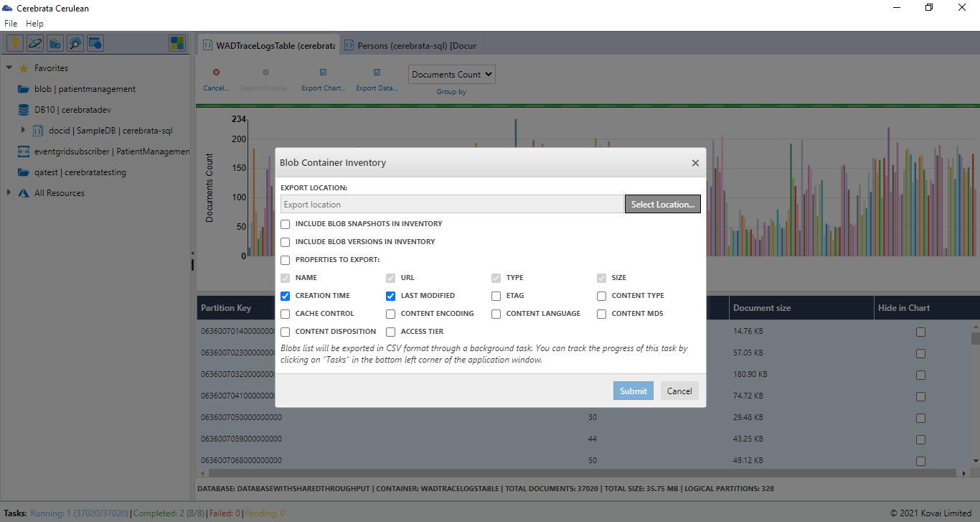Expand the docid | SampleDB node arrow
The image size is (980, 522).
pyautogui.click(x=23, y=130)
